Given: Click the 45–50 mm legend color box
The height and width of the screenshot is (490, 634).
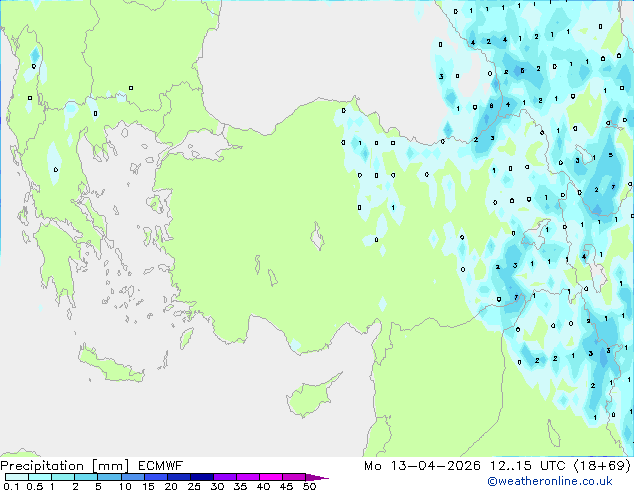Looking at the screenshot, I should (x=294, y=477).
